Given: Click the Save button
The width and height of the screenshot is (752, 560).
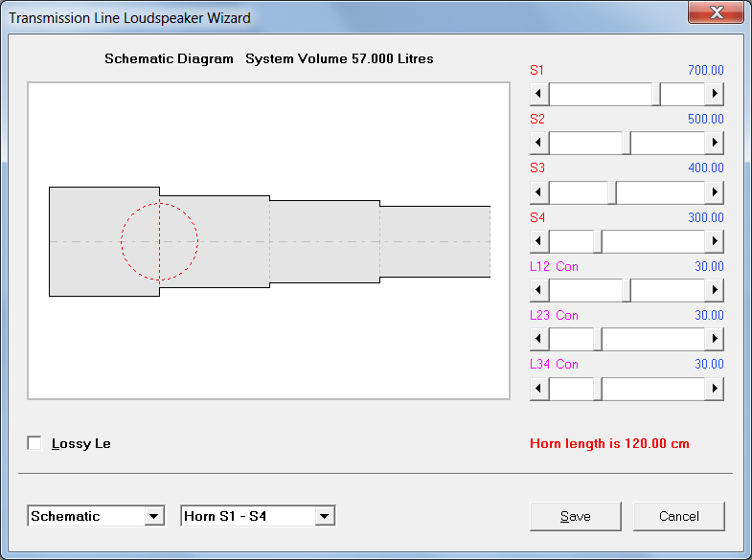Looking at the screenshot, I should (x=575, y=516).
